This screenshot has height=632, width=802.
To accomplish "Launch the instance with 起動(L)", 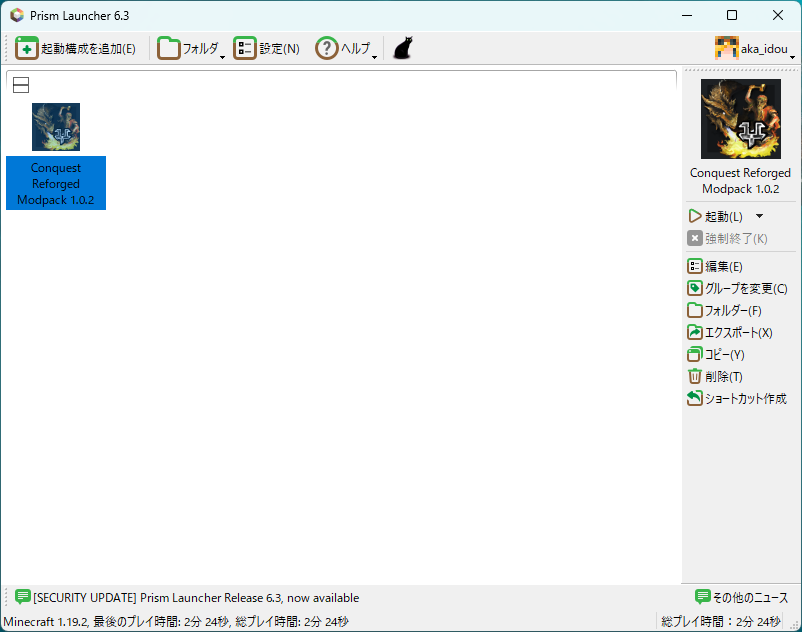I will pos(716,216).
